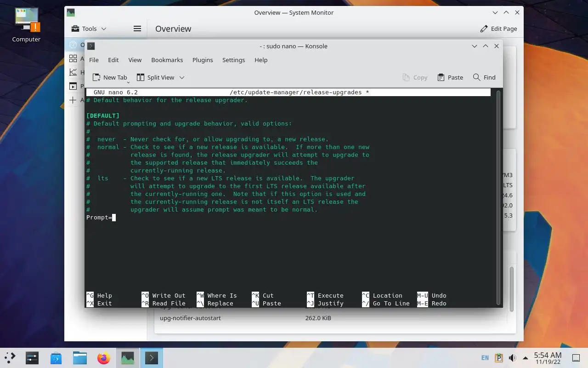The height and width of the screenshot is (368, 588).
Task: Open the Help menu in Konsole
Action: (261, 60)
